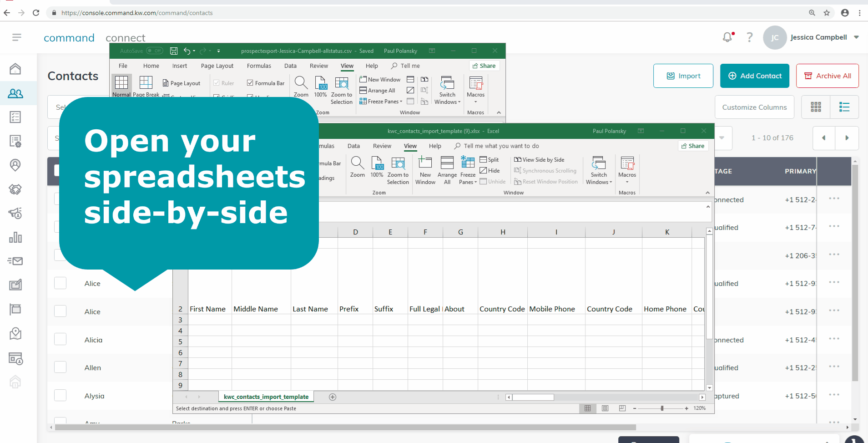Click Archive All button
The height and width of the screenshot is (443, 868).
pyautogui.click(x=828, y=76)
